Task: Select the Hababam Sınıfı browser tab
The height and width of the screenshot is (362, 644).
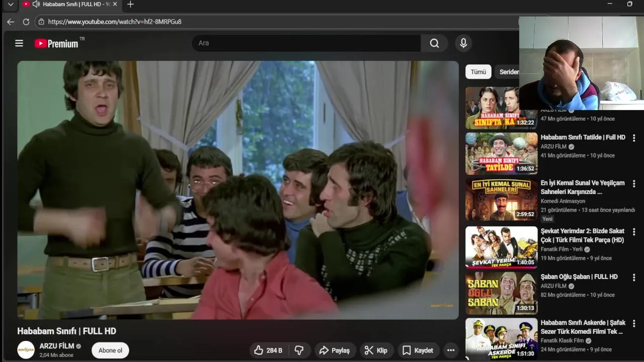Action: click(x=70, y=4)
